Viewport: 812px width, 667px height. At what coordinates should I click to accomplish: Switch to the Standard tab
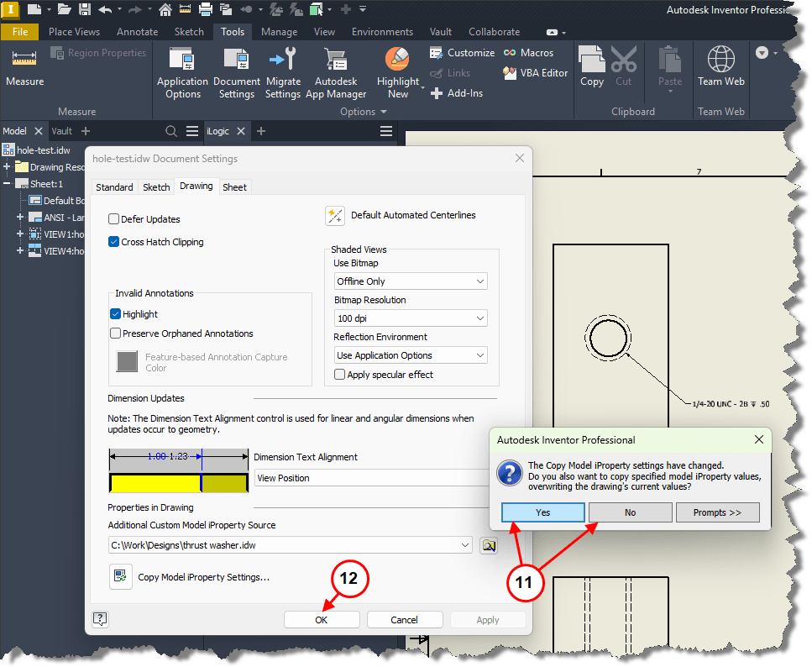(114, 187)
